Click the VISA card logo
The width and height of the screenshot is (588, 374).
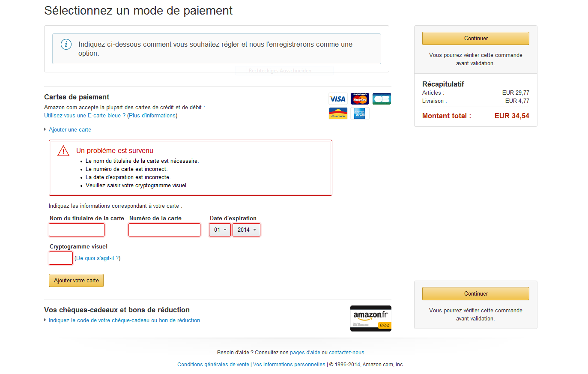[338, 99]
